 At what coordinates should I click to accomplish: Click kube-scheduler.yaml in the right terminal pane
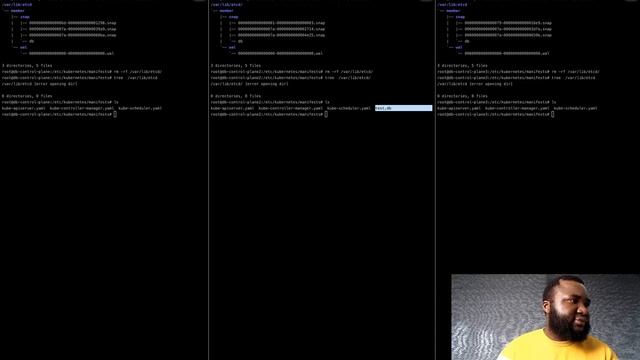coord(576,109)
